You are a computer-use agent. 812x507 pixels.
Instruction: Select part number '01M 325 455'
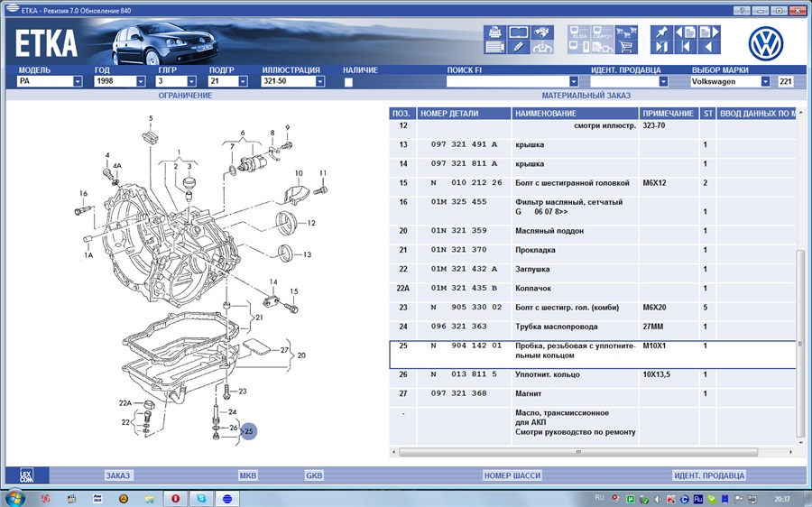point(459,202)
